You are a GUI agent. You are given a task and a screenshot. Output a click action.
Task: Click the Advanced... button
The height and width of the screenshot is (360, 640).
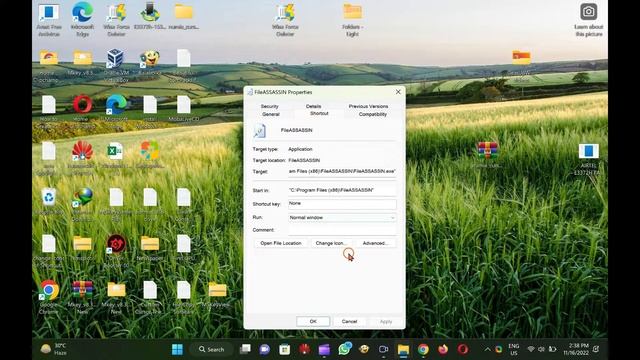tap(375, 243)
